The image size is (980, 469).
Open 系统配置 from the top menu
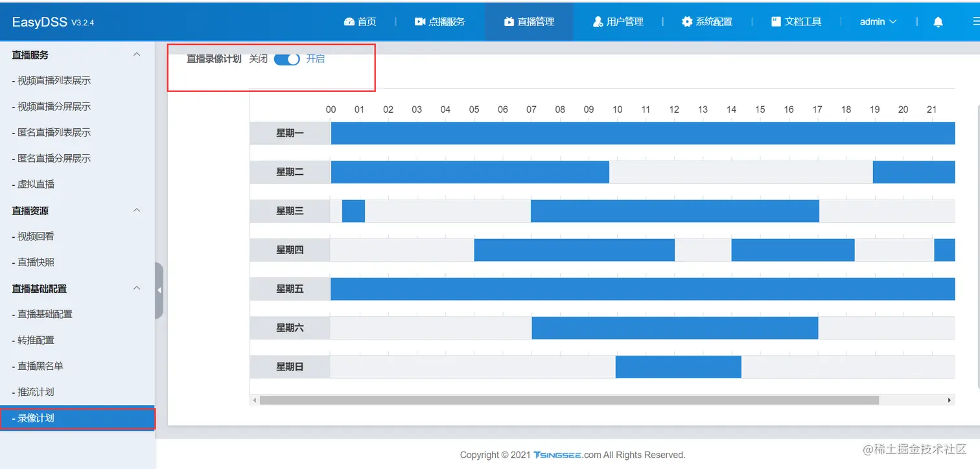[707, 21]
